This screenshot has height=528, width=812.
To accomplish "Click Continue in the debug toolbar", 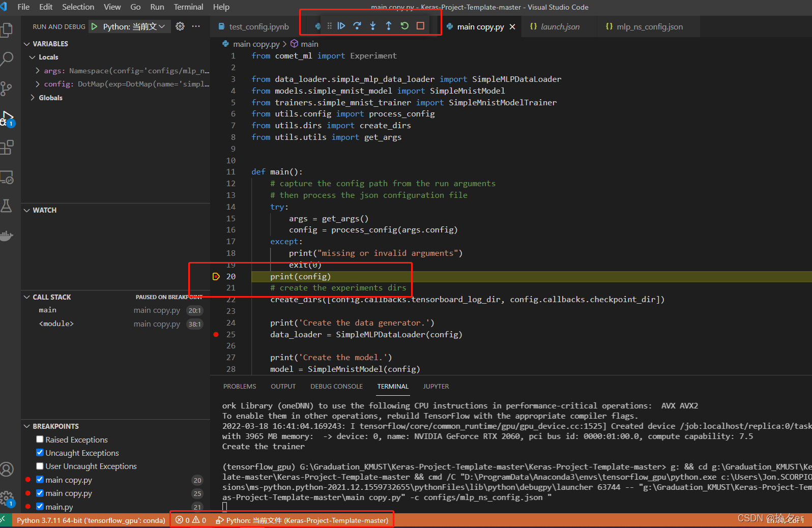I will tap(341, 26).
